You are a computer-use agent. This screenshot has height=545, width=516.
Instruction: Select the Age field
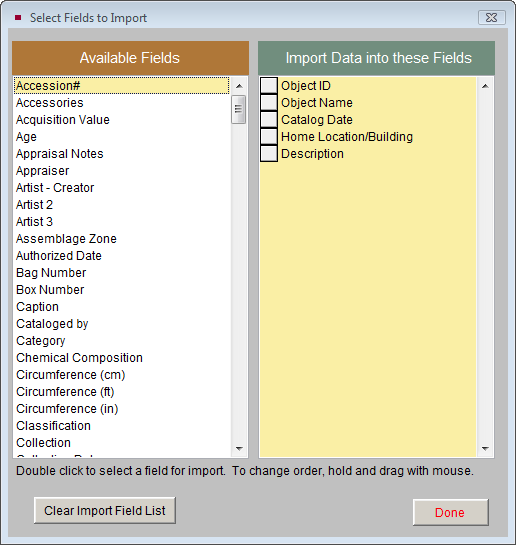122,137
